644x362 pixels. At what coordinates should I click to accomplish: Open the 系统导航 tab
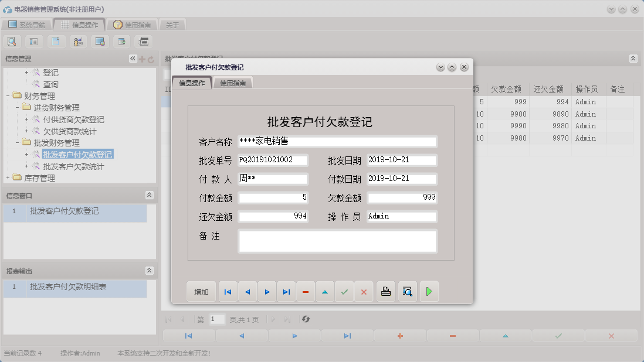click(26, 25)
